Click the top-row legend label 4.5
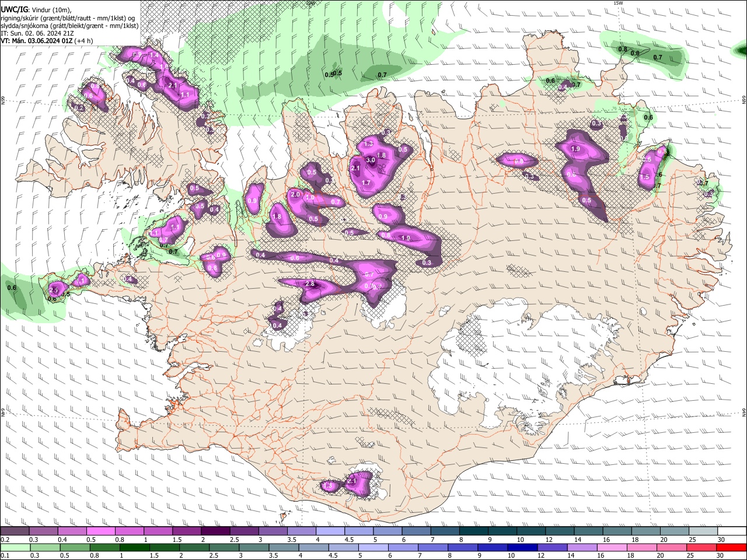Screen dimensions: 747x560 pos(349,540)
